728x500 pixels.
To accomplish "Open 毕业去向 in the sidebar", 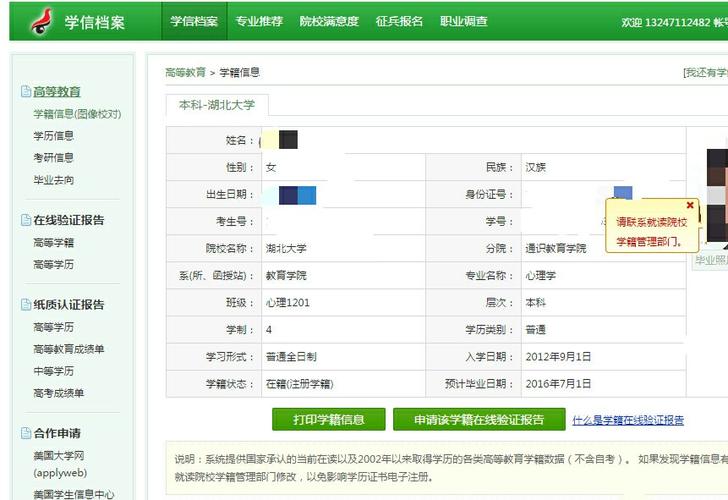I will click(53, 180).
